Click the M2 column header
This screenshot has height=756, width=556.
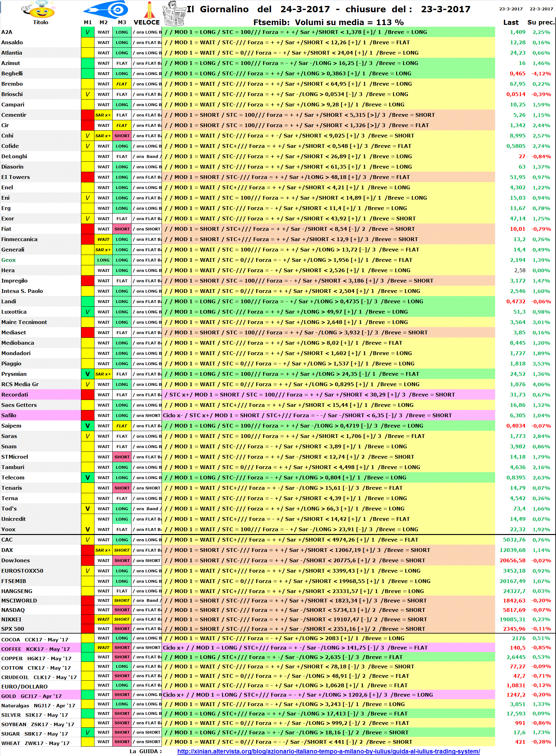[x=103, y=22]
